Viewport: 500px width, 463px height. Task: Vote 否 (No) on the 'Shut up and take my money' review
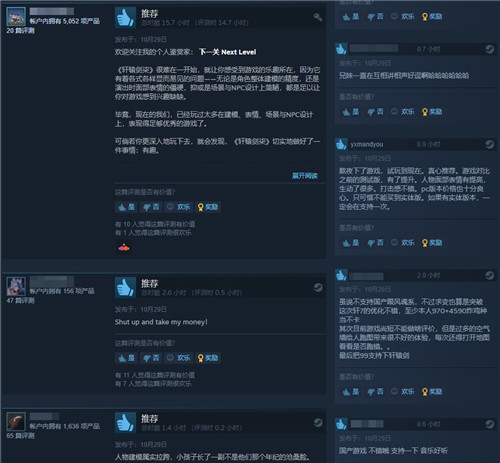tap(151, 358)
